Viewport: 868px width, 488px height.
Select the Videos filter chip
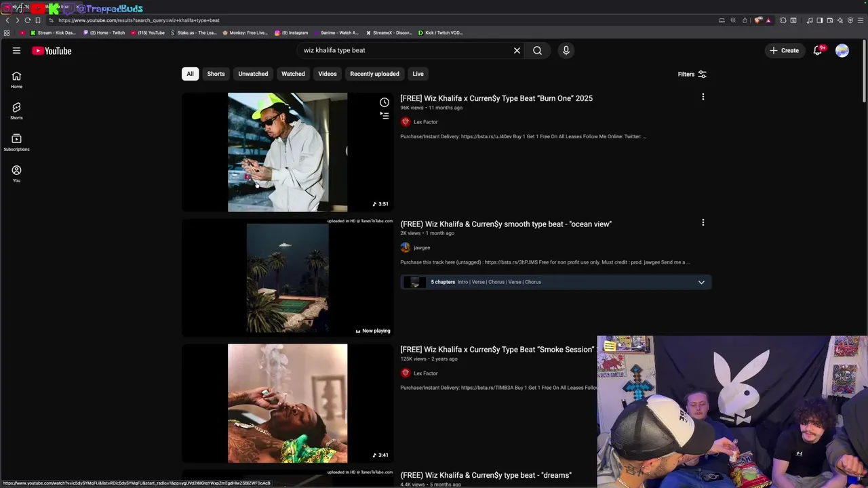[x=328, y=74]
